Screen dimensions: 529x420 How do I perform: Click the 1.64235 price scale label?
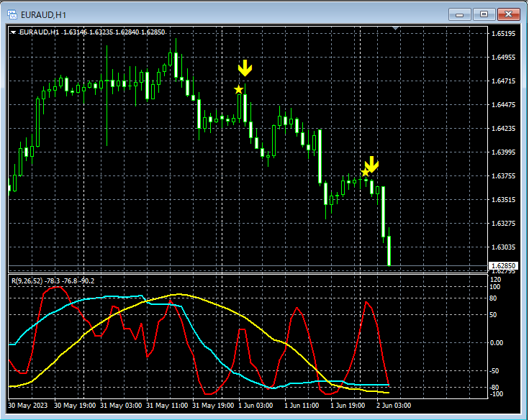pos(504,129)
